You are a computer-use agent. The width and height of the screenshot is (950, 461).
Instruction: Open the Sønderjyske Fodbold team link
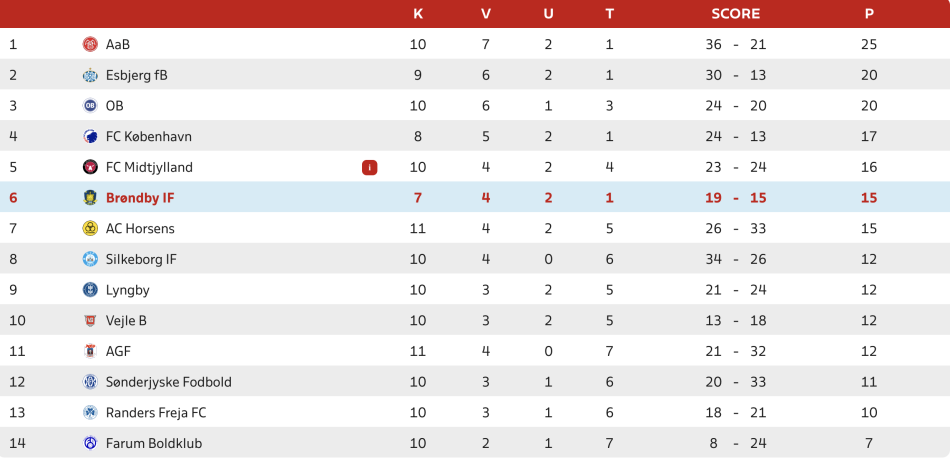coord(168,382)
